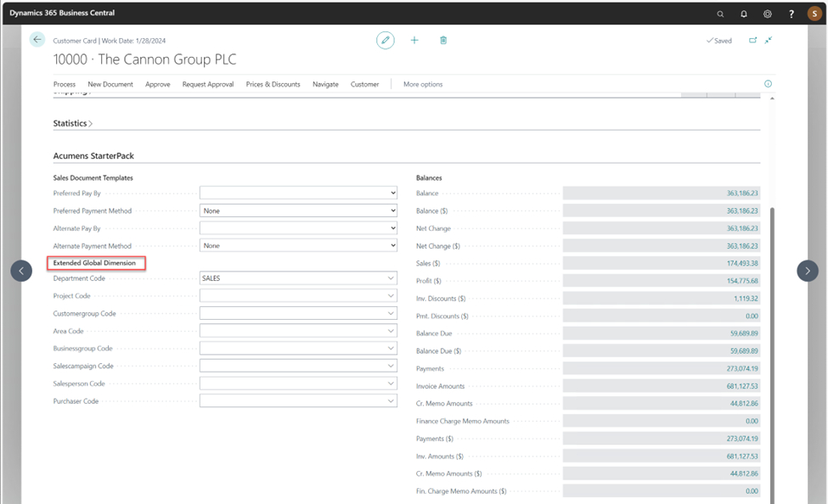
Task: Click the page vertical scrollbar thumb
Action: point(772,355)
